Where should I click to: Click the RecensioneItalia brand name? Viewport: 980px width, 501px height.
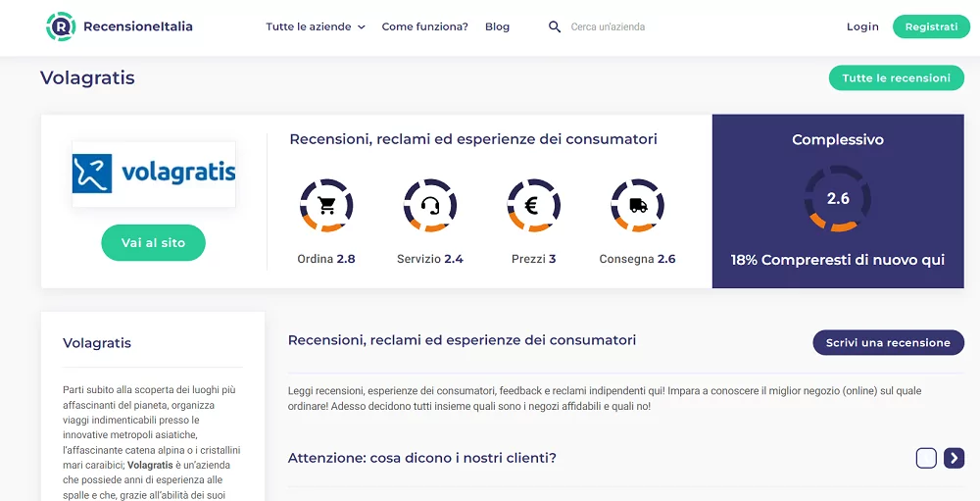tap(138, 26)
